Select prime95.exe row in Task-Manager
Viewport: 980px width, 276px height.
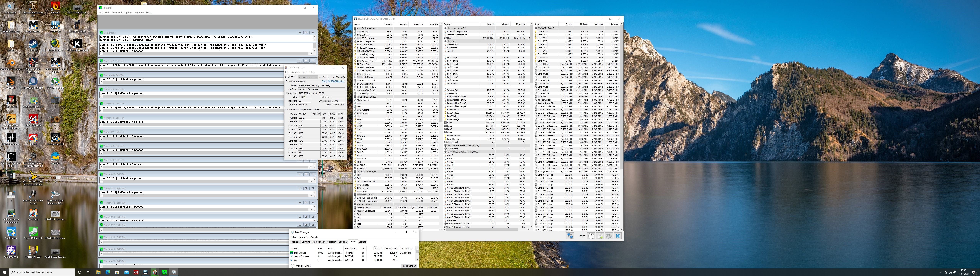[352, 252]
